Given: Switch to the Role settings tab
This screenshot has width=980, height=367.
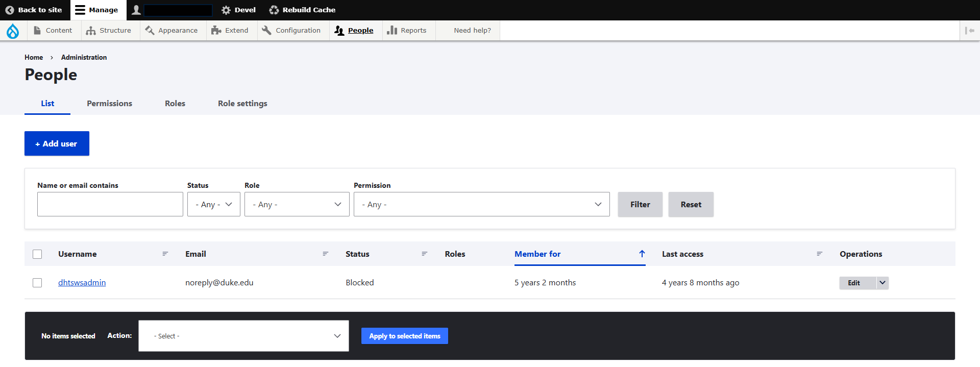Looking at the screenshot, I should coord(242,103).
